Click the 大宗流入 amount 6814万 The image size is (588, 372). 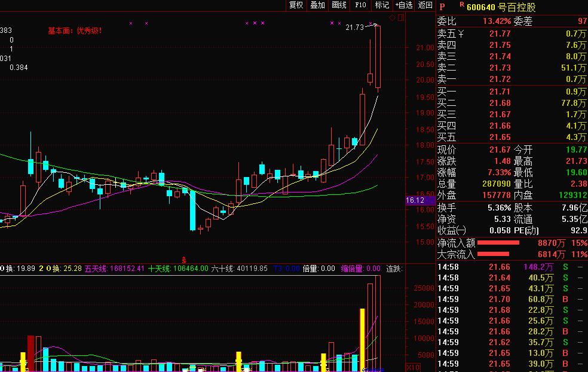pyautogui.click(x=552, y=255)
